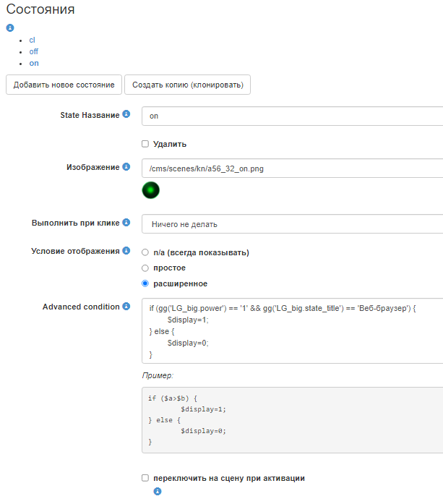This screenshot has width=443, height=504.
Task: Click info icon next to Изображение label
Action: 126,167
